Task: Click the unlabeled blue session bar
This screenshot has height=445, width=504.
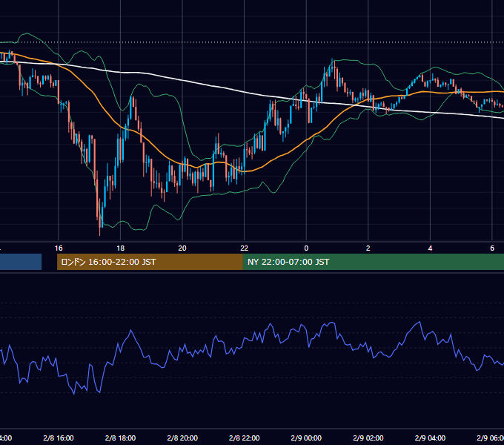Action: pos(21,262)
